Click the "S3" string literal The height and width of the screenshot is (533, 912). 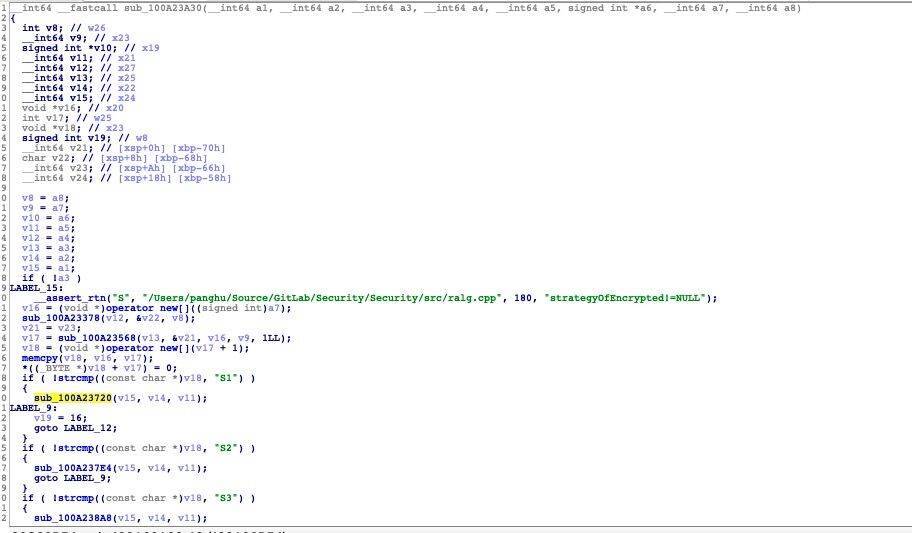226,499
